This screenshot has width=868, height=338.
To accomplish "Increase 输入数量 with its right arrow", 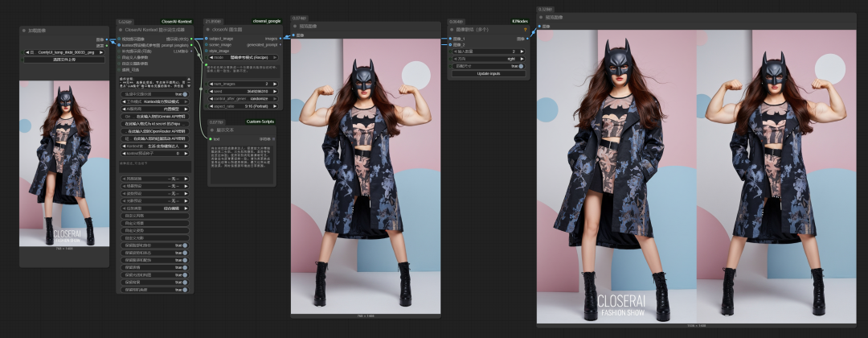I will click(x=523, y=52).
